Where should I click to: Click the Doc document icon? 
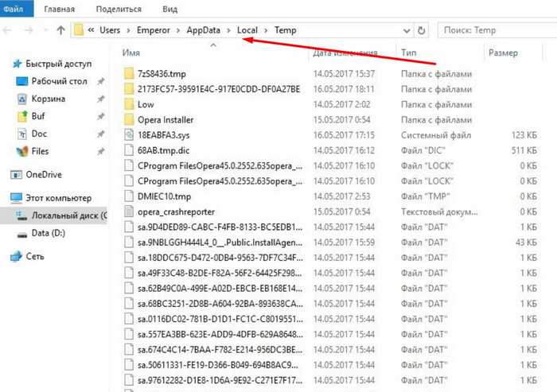click(22, 134)
